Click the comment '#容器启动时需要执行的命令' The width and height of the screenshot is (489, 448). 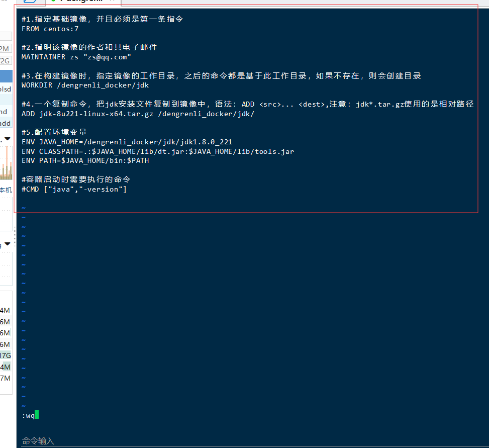(76, 180)
